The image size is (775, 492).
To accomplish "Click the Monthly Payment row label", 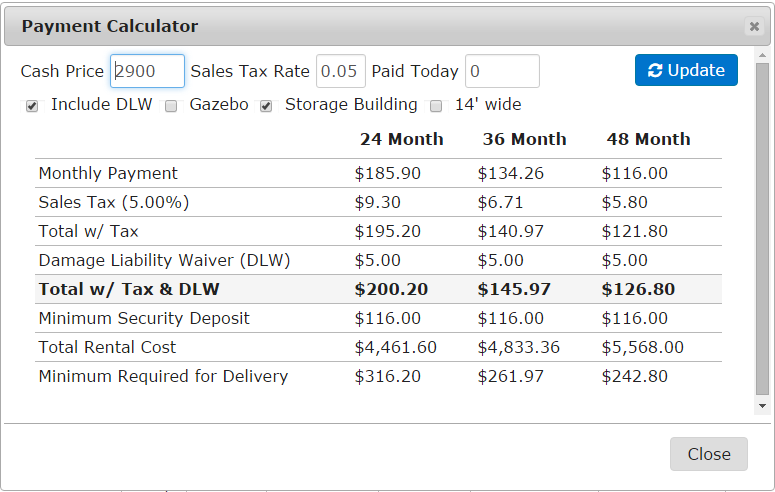I will [108, 174].
